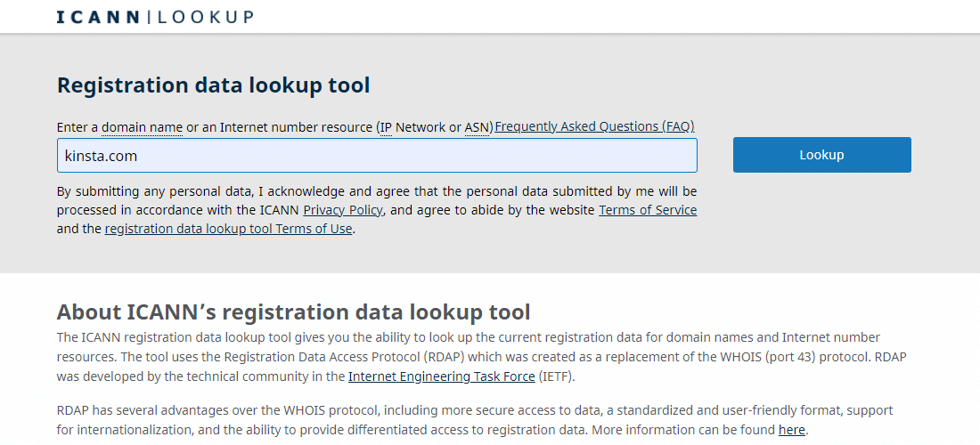The width and height of the screenshot is (980, 445).
Task: Click the 'IP' abbreviation in the label
Action: [385, 127]
